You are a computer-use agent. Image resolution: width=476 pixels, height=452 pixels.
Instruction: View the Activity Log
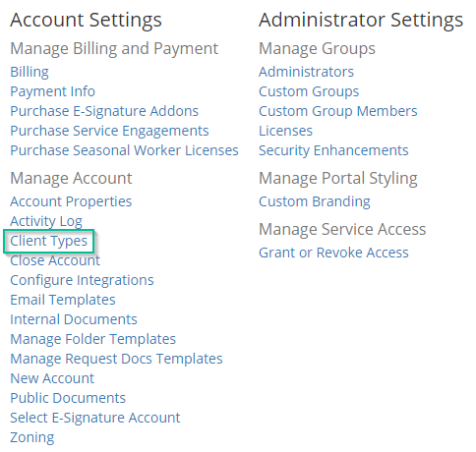[x=46, y=221]
